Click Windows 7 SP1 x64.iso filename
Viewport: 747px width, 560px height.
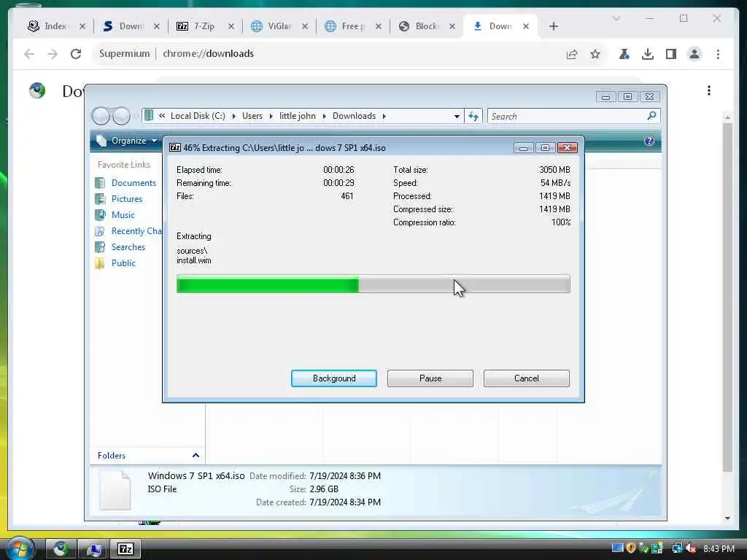[196, 475]
